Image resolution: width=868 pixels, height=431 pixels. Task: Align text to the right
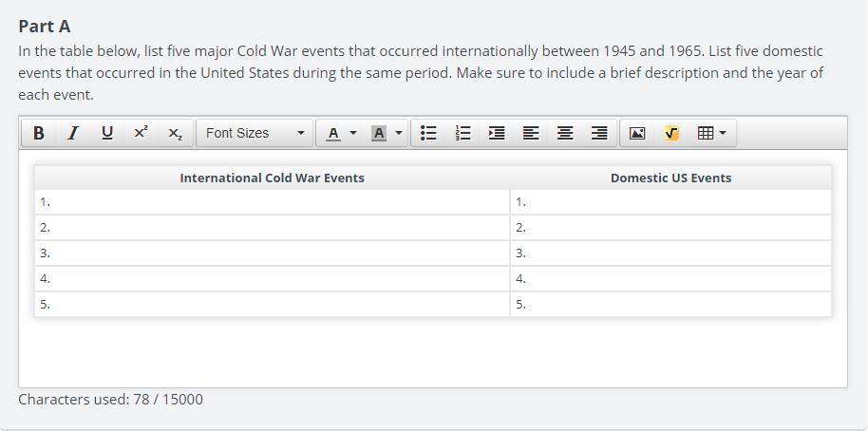(599, 134)
